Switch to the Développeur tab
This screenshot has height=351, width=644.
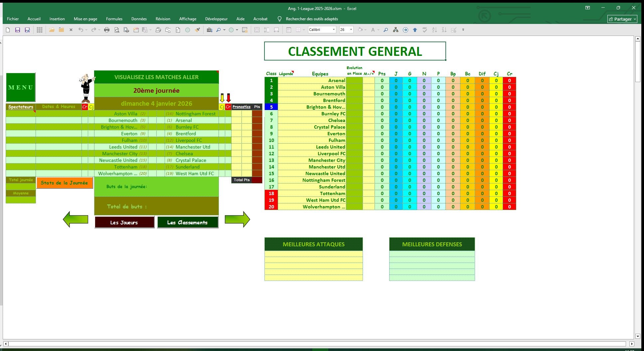(216, 19)
